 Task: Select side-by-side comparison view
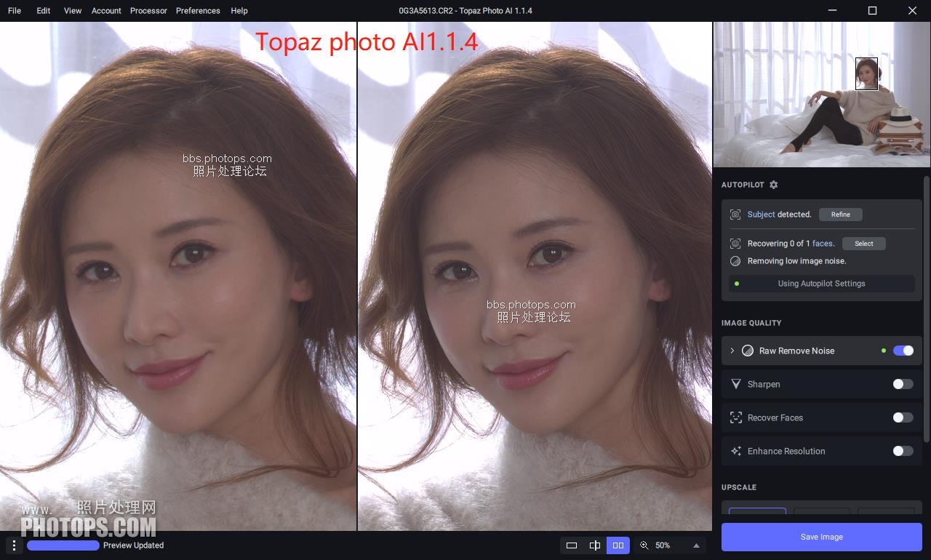click(618, 545)
